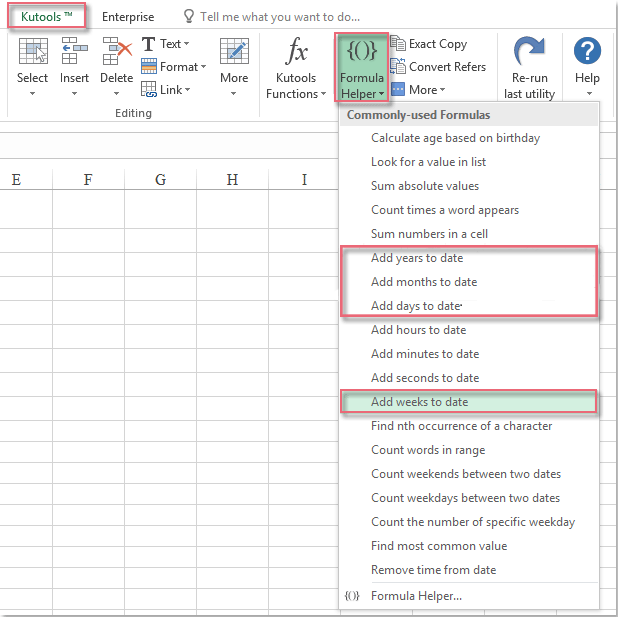
Task: Click the blue More dots icon
Action: 398,89
